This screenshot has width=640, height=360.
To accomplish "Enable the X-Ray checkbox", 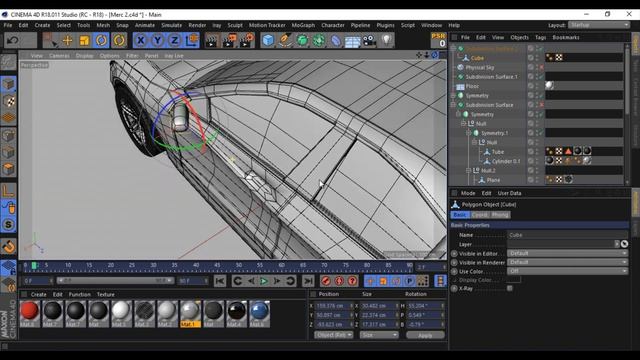I will (x=510, y=289).
